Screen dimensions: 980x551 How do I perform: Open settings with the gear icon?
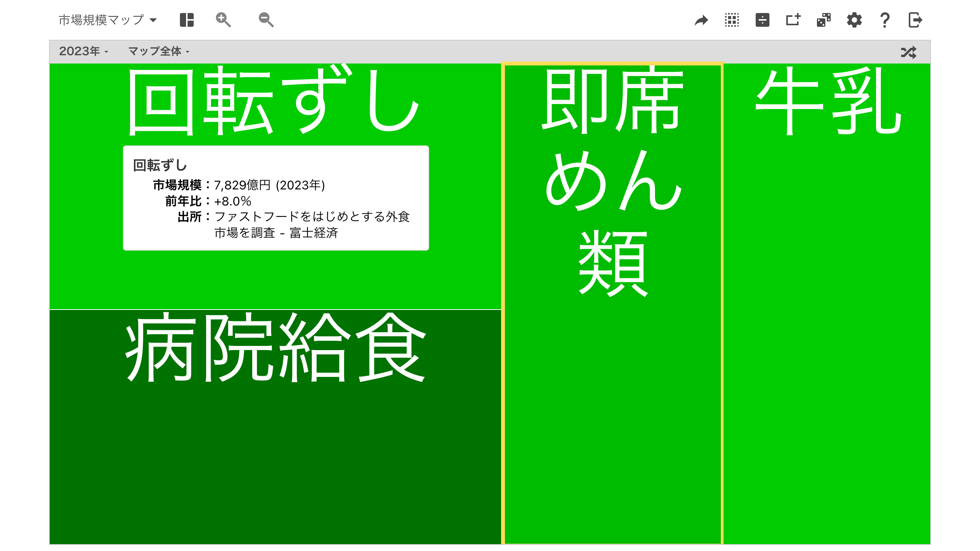(854, 20)
